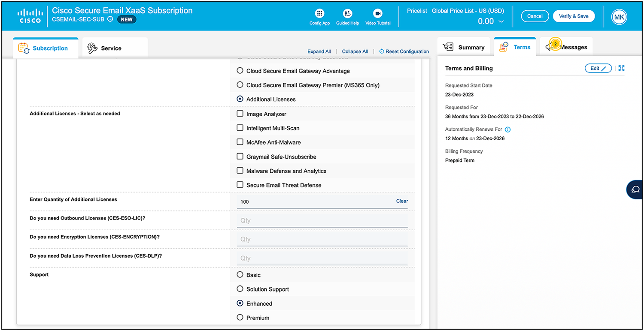Click Expand All
The height and width of the screenshot is (331, 644).
coord(319,51)
